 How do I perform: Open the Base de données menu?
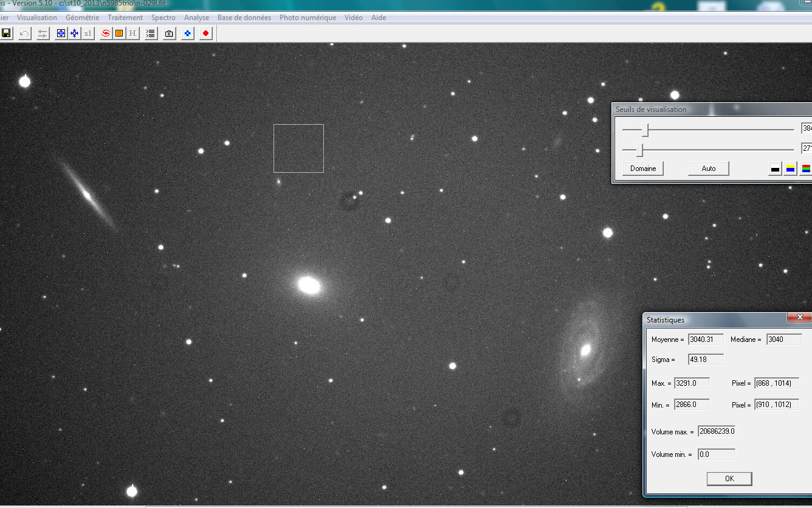click(x=244, y=18)
